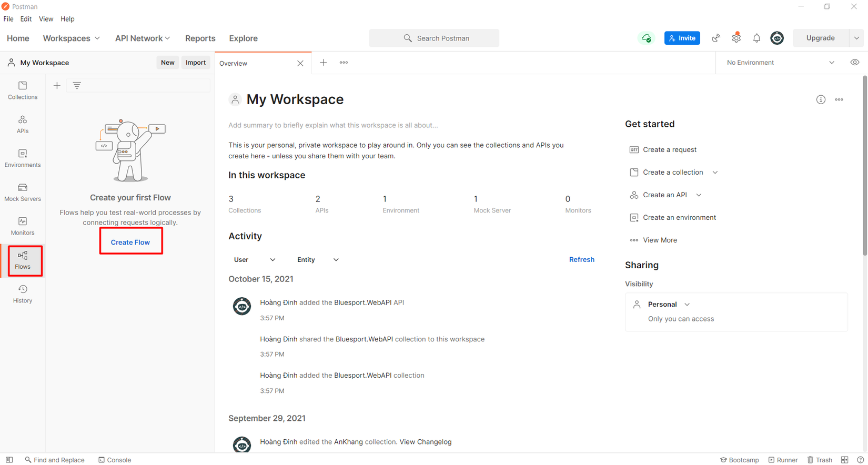Close the Overview tab
868x465 pixels.
click(300, 64)
